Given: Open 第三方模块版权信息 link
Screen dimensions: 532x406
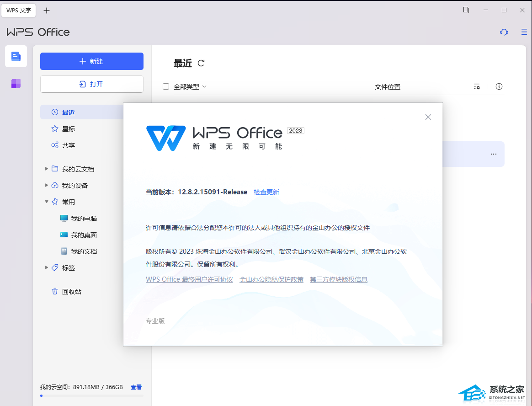Looking at the screenshot, I should [339, 279].
